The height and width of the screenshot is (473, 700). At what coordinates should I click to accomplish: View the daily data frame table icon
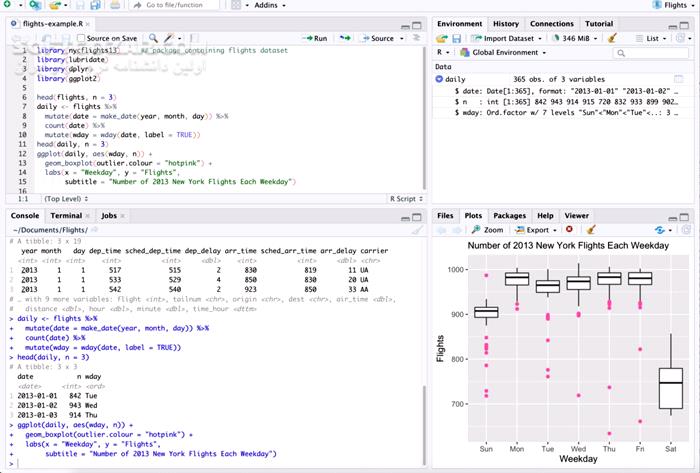tap(678, 79)
